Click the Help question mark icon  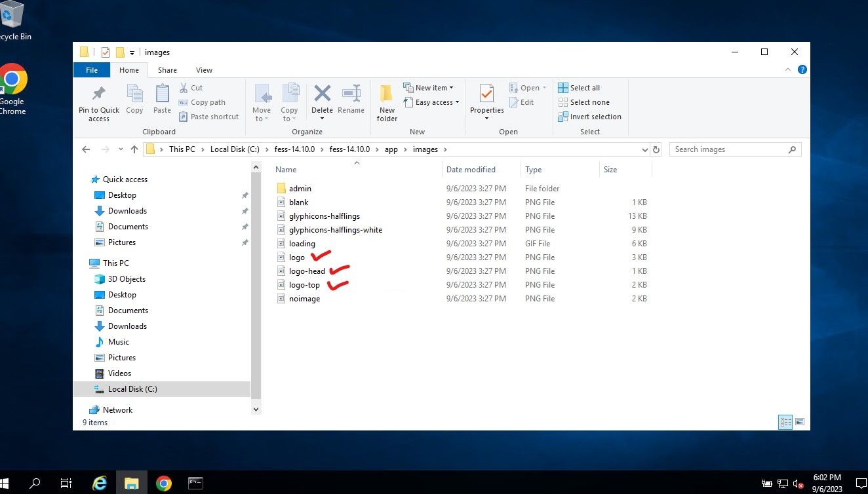[x=802, y=69]
